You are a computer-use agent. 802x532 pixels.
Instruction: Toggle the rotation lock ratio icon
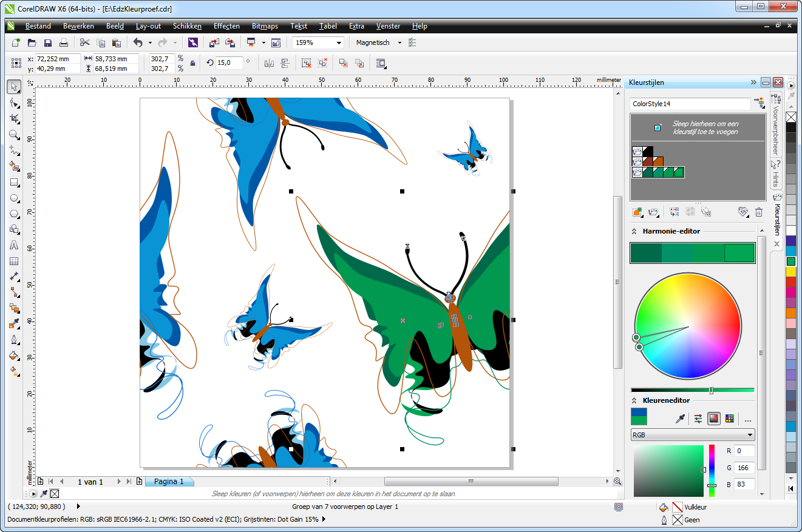[x=192, y=63]
